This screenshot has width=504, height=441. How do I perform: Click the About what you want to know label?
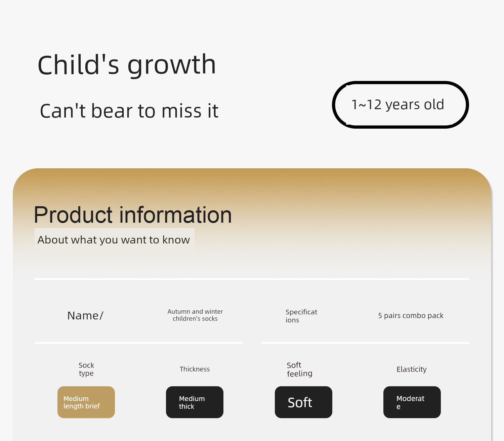(114, 240)
